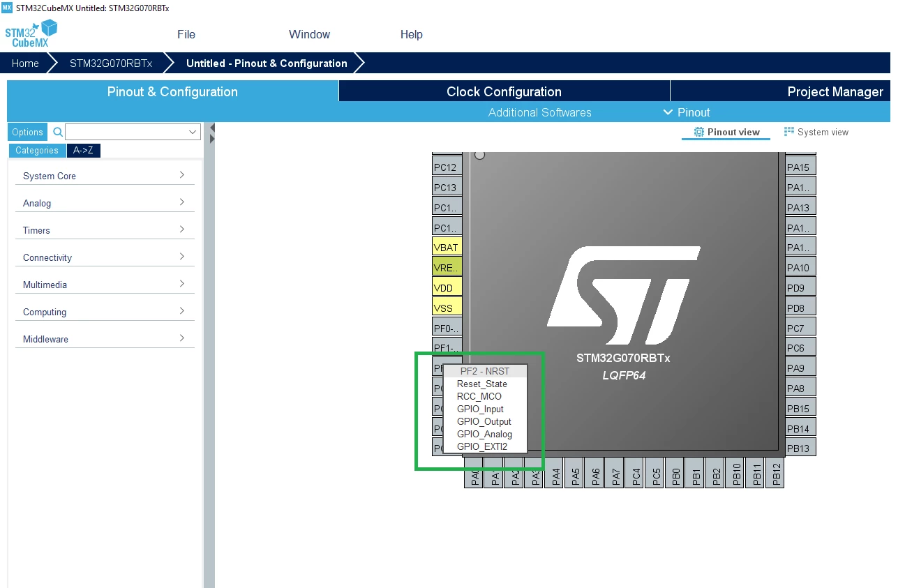Screen dimensions: 905x588
Task: Collapse the left panel with the left arrow
Action: click(x=212, y=128)
